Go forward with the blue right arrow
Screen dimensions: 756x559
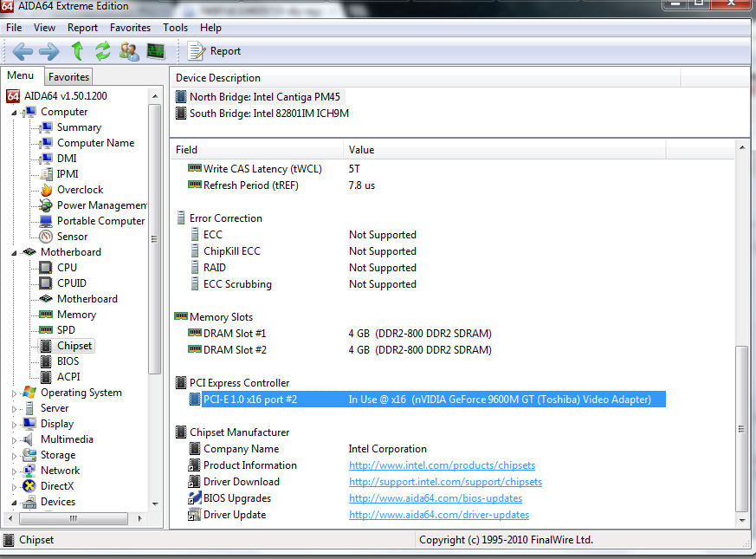(x=48, y=51)
